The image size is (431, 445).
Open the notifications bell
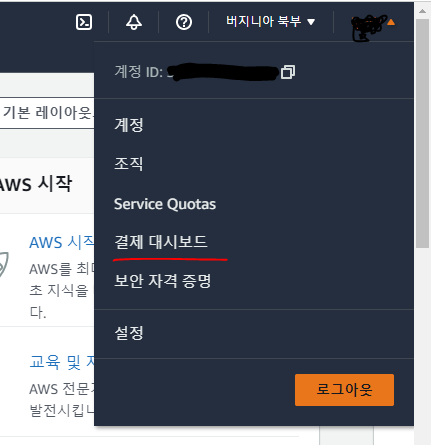(x=134, y=22)
